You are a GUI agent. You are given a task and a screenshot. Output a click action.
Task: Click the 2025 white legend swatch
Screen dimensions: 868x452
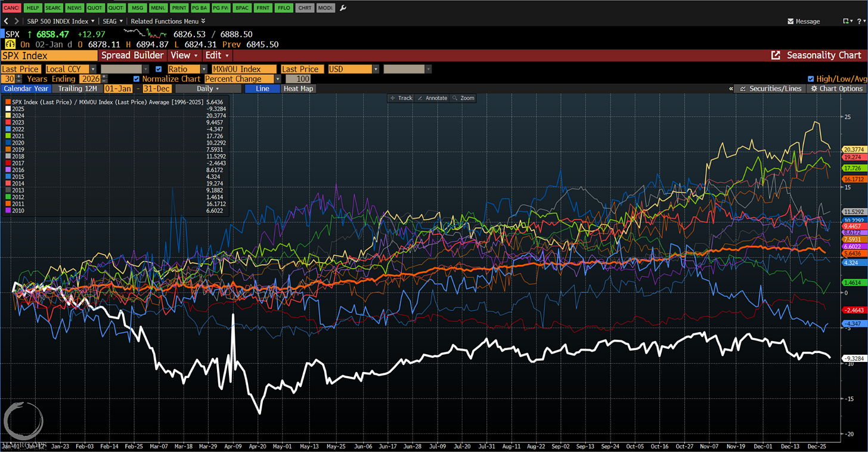coord(8,109)
